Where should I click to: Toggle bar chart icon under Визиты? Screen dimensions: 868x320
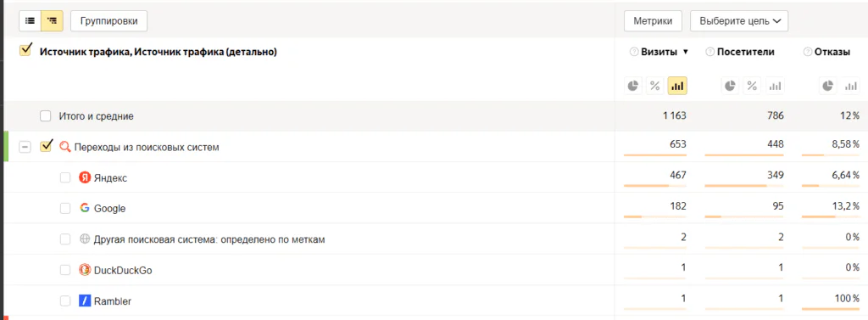[x=677, y=86]
